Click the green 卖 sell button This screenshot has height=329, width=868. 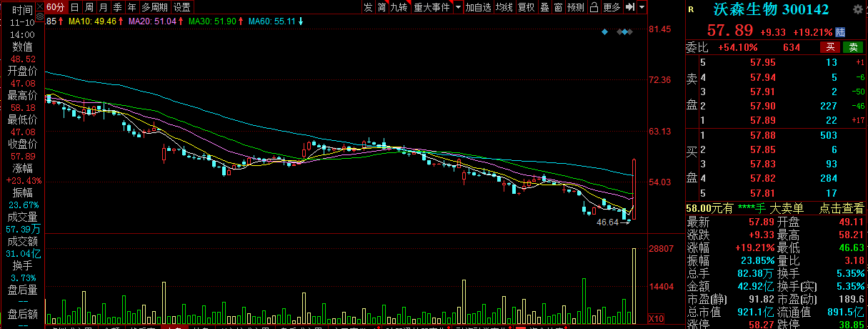(853, 47)
